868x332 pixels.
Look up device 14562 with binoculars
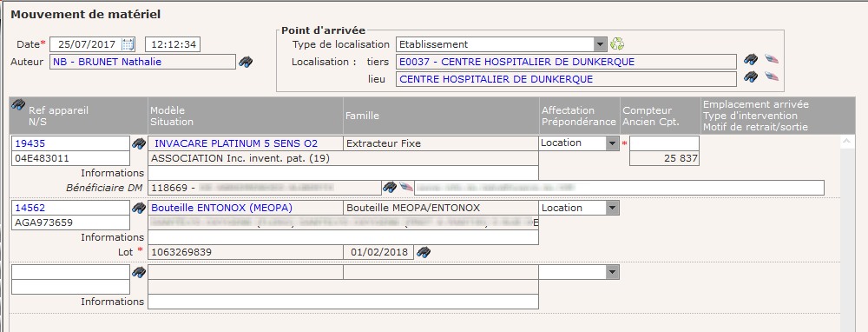pyautogui.click(x=138, y=208)
